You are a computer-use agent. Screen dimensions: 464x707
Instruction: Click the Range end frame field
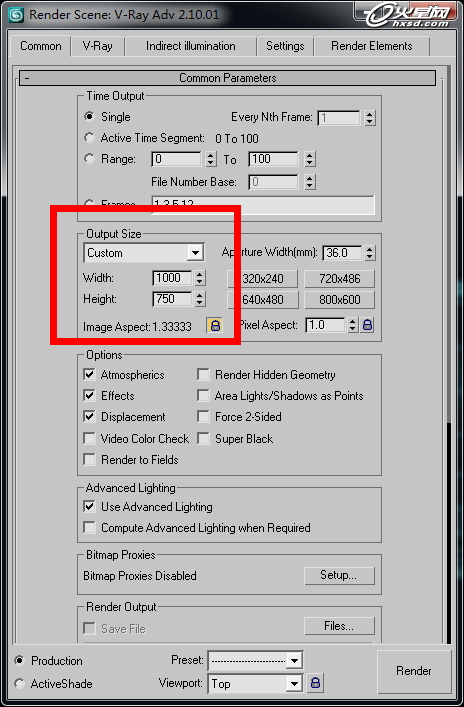coord(274,159)
